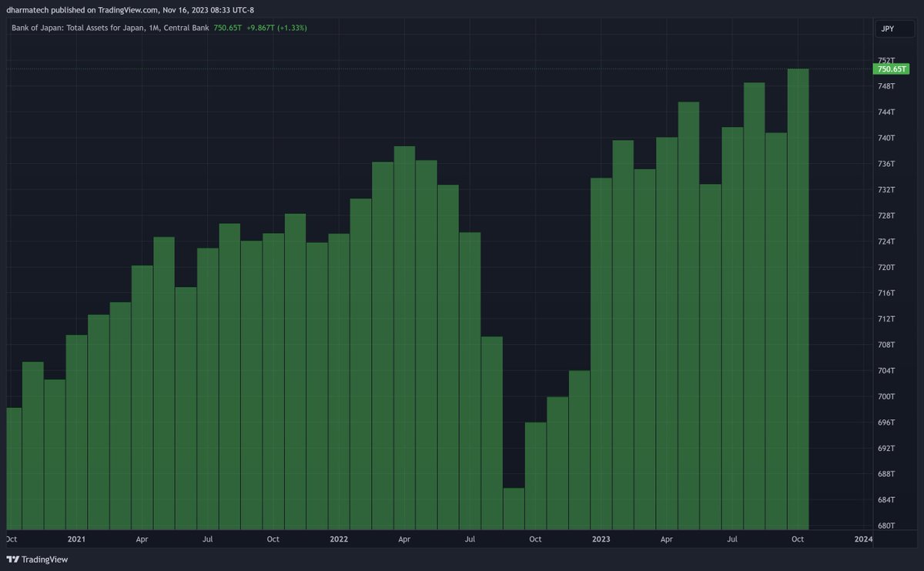This screenshot has width=924, height=571.
Task: Click the 2021 label on time axis
Action: coord(76,539)
